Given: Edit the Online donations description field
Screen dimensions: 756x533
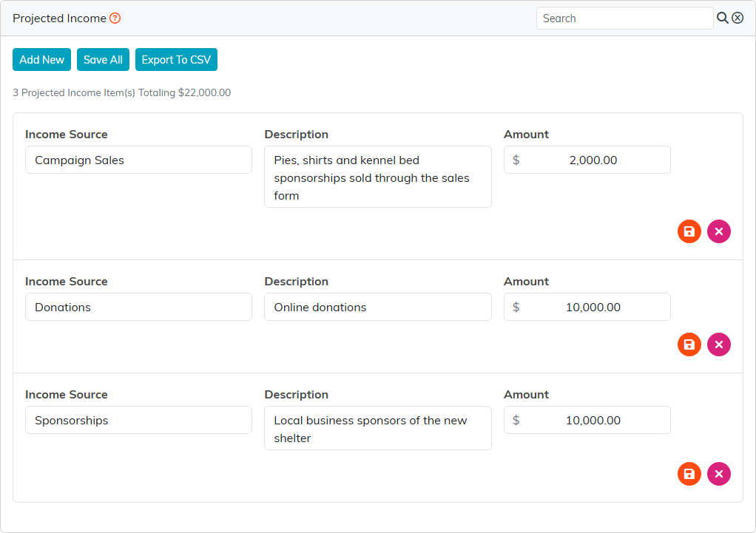Looking at the screenshot, I should point(378,307).
